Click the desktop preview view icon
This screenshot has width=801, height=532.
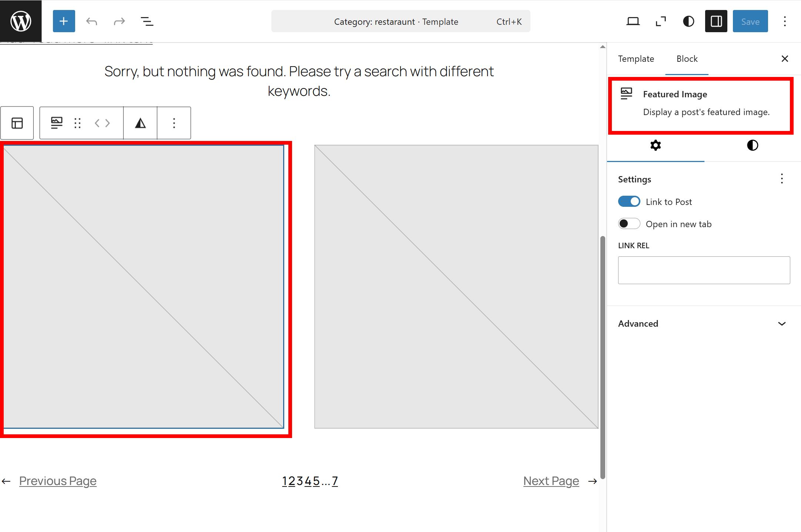click(x=633, y=21)
